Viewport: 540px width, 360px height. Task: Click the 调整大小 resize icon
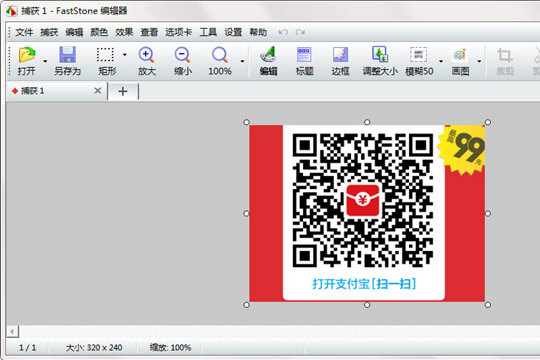(380, 54)
